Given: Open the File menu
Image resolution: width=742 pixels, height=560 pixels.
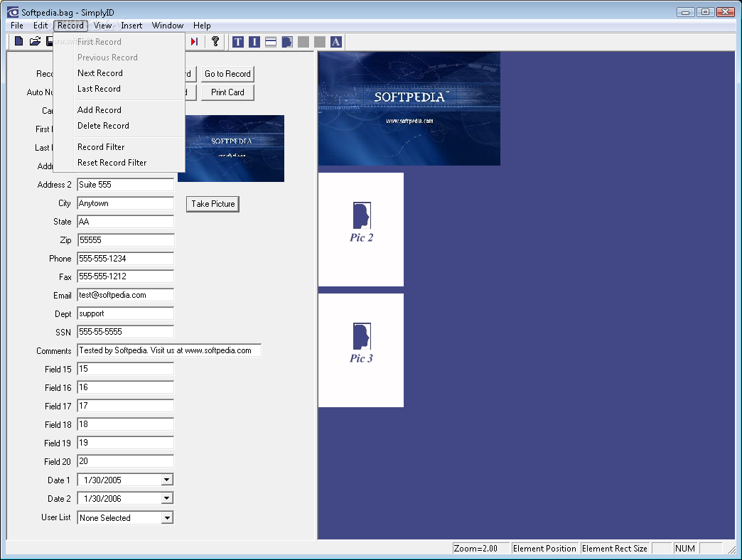Looking at the screenshot, I should point(17,26).
